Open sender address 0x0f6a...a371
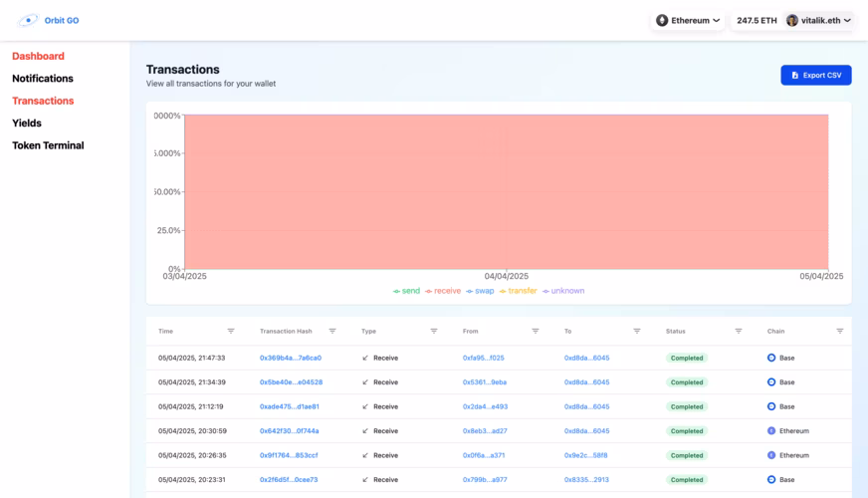Screen dimensions: 868x498 484,455
